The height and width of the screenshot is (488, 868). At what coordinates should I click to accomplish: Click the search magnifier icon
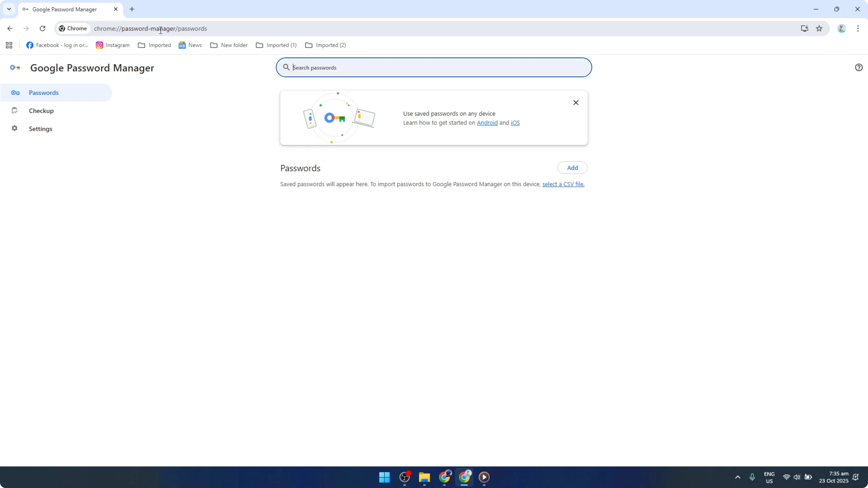coord(286,67)
